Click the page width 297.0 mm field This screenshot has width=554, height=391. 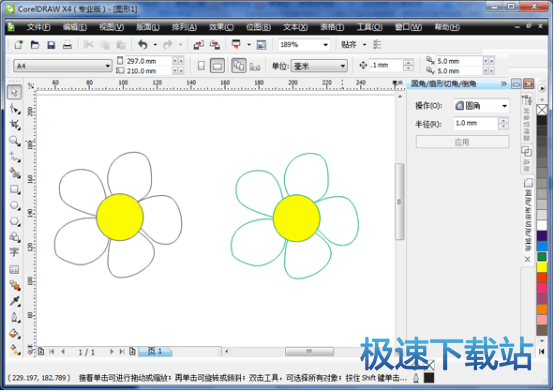149,61
